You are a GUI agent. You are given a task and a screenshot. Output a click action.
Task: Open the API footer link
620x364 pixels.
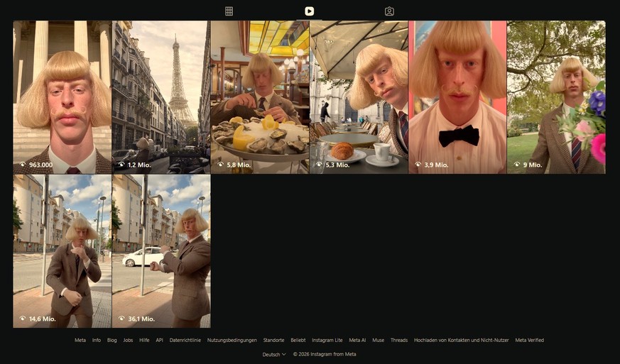click(159, 340)
